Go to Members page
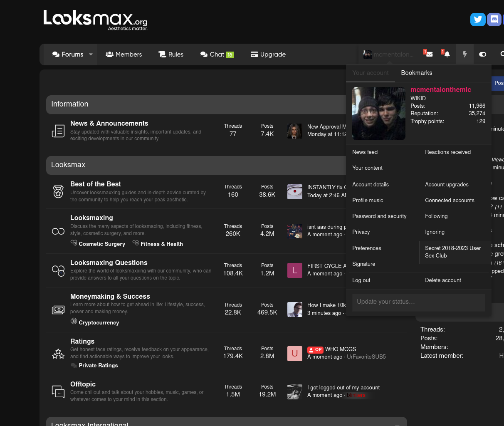 [x=124, y=54]
